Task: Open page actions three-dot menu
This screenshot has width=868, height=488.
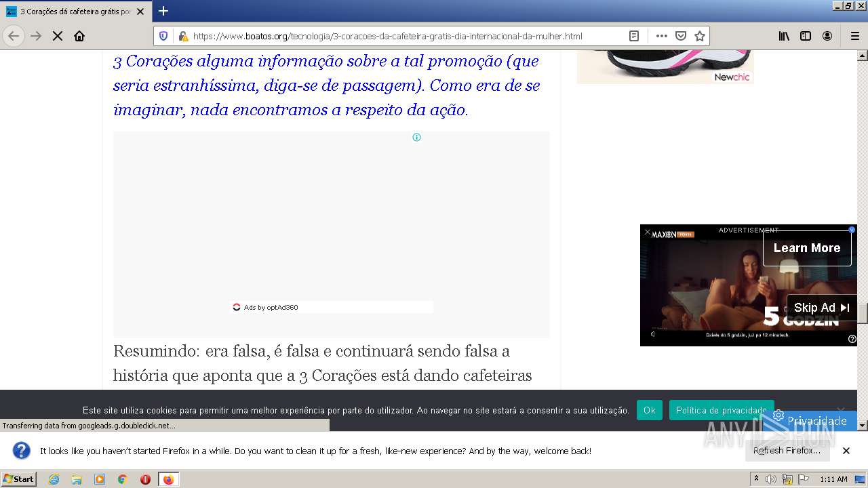Action: (661, 36)
